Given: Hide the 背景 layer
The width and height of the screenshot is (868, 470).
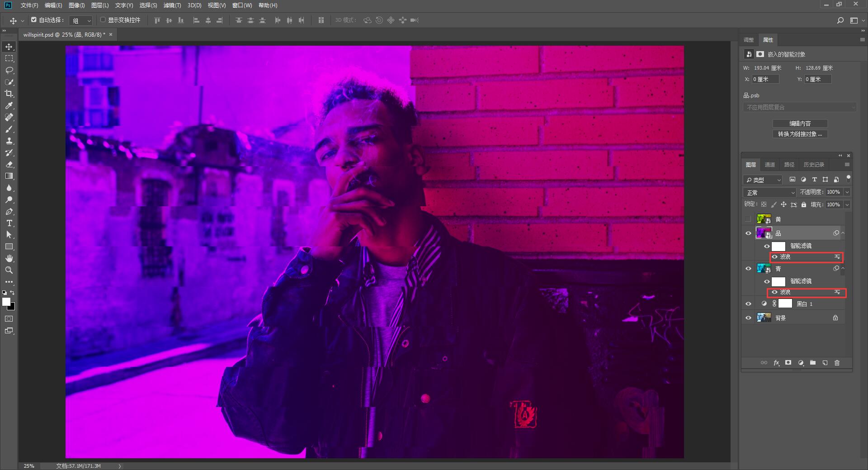Looking at the screenshot, I should 748,318.
